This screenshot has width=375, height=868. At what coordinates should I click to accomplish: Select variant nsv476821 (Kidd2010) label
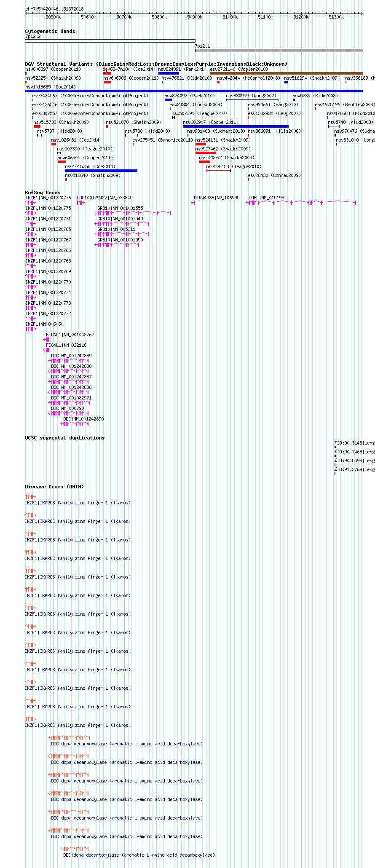187,78
